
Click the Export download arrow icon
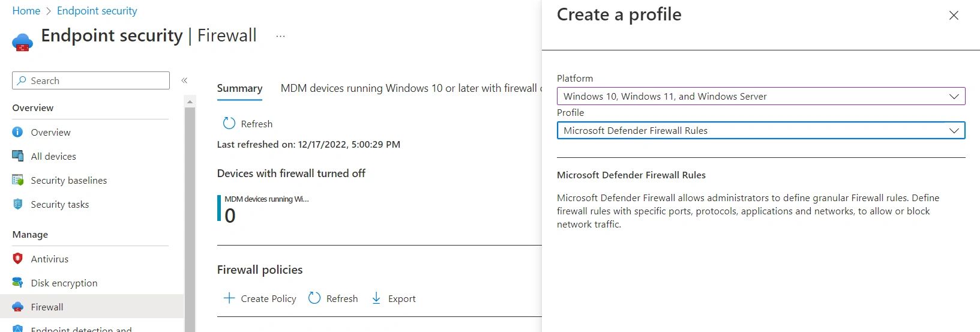(376, 298)
